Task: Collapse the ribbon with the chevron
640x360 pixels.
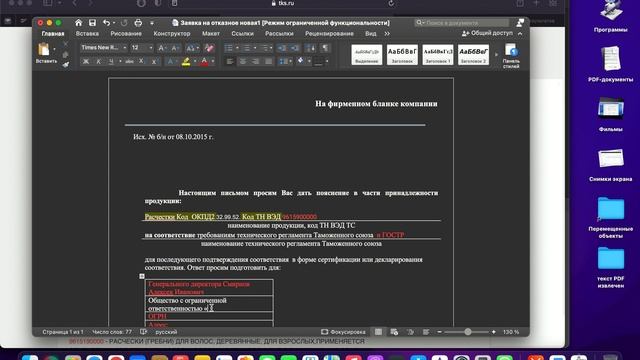Action: pyautogui.click(x=520, y=33)
